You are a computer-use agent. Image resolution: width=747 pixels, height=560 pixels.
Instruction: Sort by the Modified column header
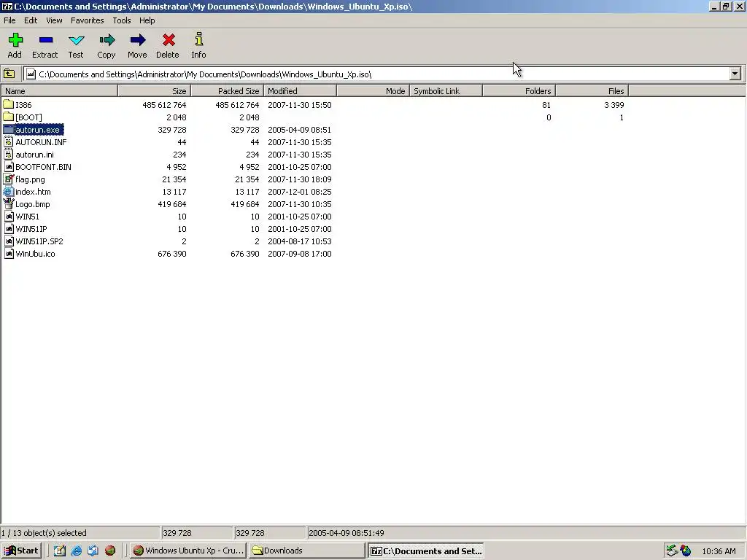(300, 91)
